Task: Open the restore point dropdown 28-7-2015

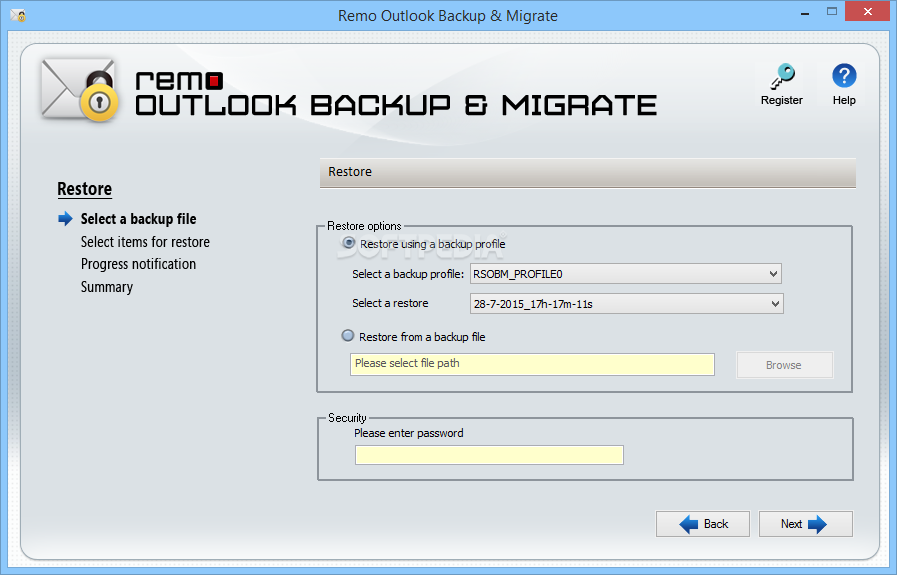Action: pos(626,304)
